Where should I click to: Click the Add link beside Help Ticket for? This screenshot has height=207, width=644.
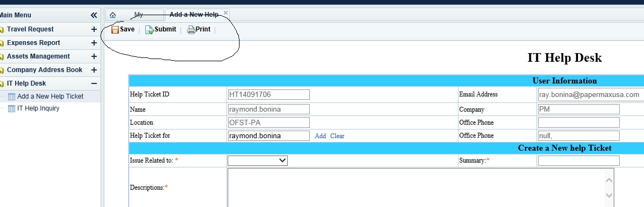click(x=320, y=136)
